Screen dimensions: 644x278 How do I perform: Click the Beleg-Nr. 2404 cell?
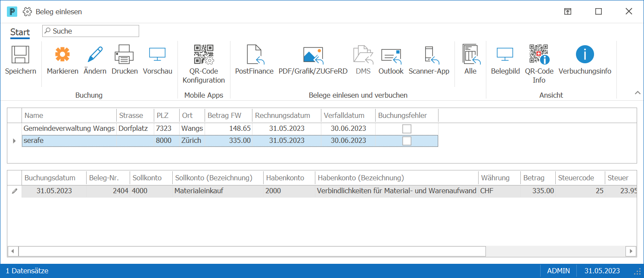108,191
